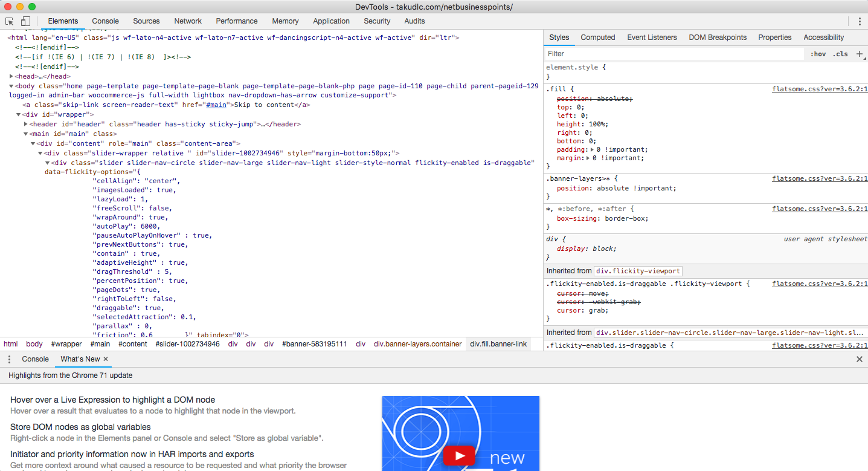Collapse the div id content node
The image size is (868, 471).
tap(33, 143)
